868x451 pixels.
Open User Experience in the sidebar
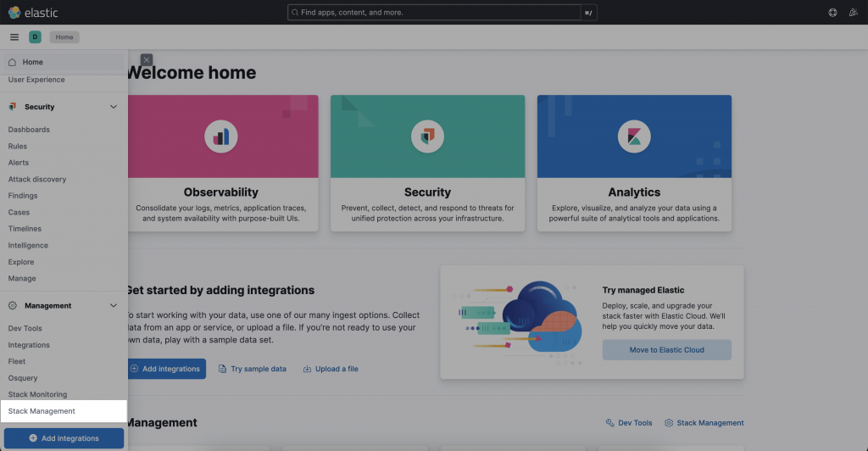36,80
